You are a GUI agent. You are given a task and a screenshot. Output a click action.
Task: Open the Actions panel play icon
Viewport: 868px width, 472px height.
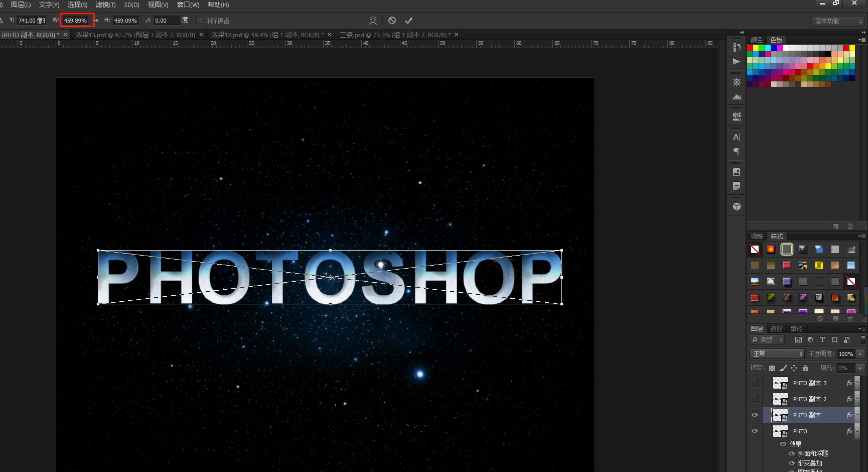coord(737,61)
